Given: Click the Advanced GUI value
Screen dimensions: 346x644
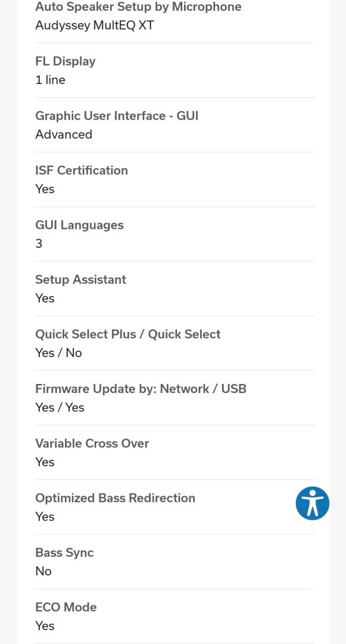Looking at the screenshot, I should tap(64, 134).
